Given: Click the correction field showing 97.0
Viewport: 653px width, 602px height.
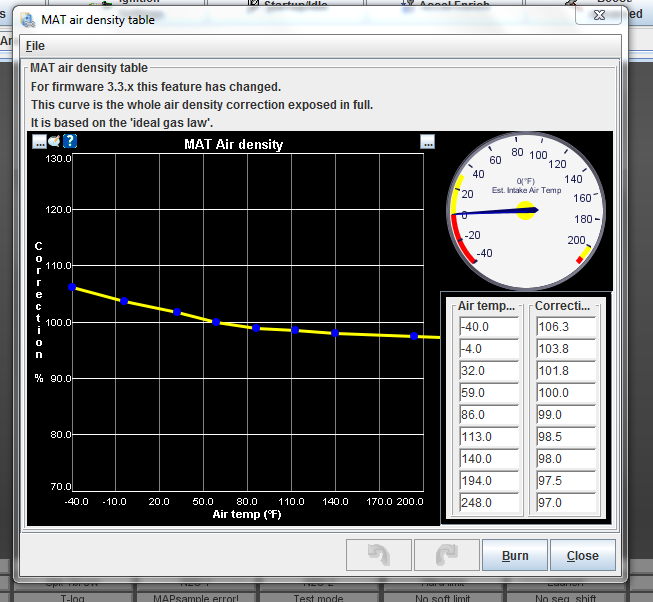Looking at the screenshot, I should (x=565, y=503).
